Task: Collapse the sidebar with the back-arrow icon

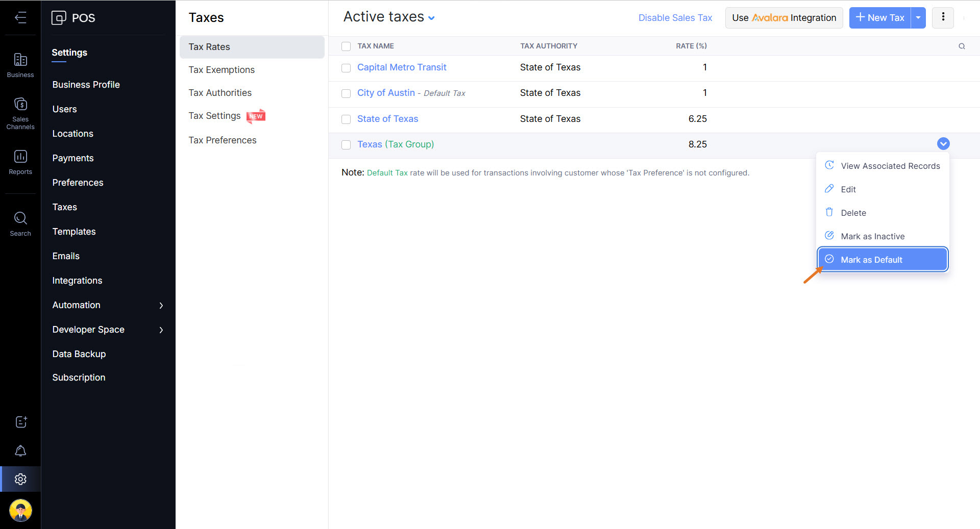Action: pos(20,18)
